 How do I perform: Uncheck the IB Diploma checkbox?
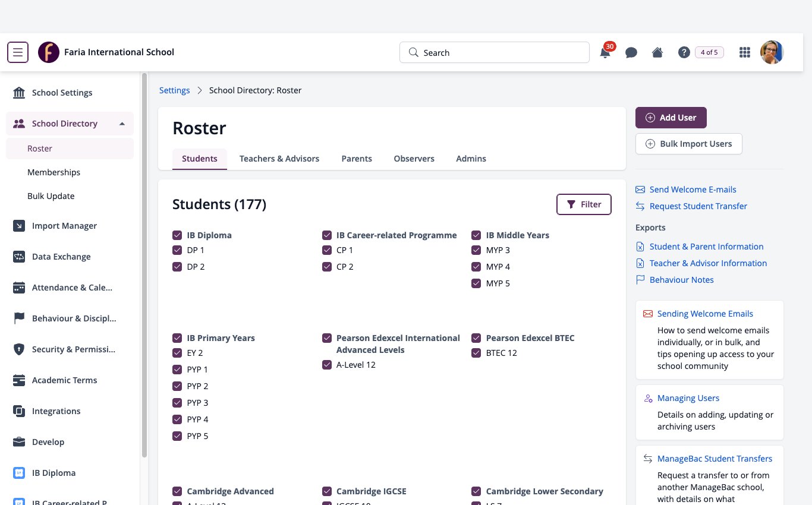177,235
